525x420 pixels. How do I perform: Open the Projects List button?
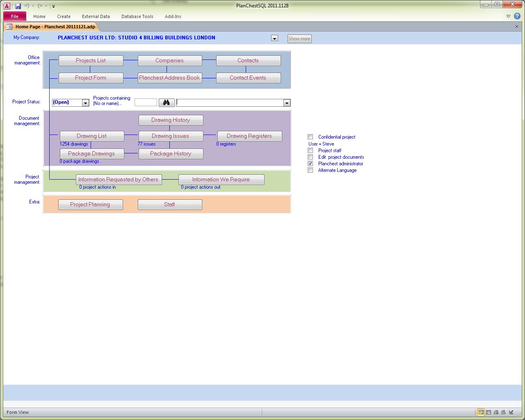pyautogui.click(x=91, y=61)
